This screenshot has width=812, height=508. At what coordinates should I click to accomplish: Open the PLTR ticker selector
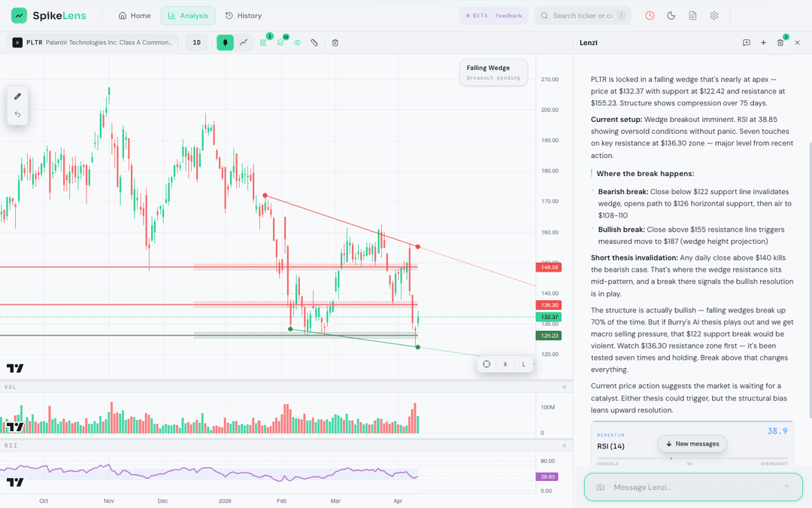(x=90, y=43)
